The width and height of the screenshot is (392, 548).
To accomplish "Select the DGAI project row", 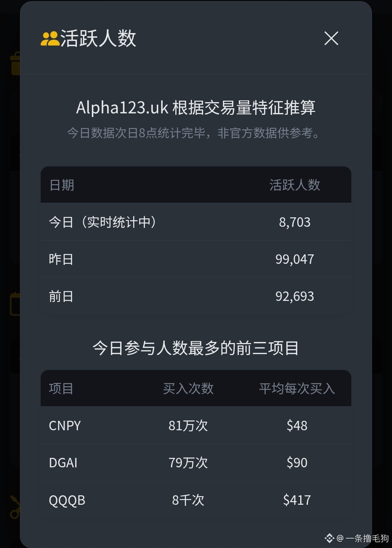I will coord(196,463).
